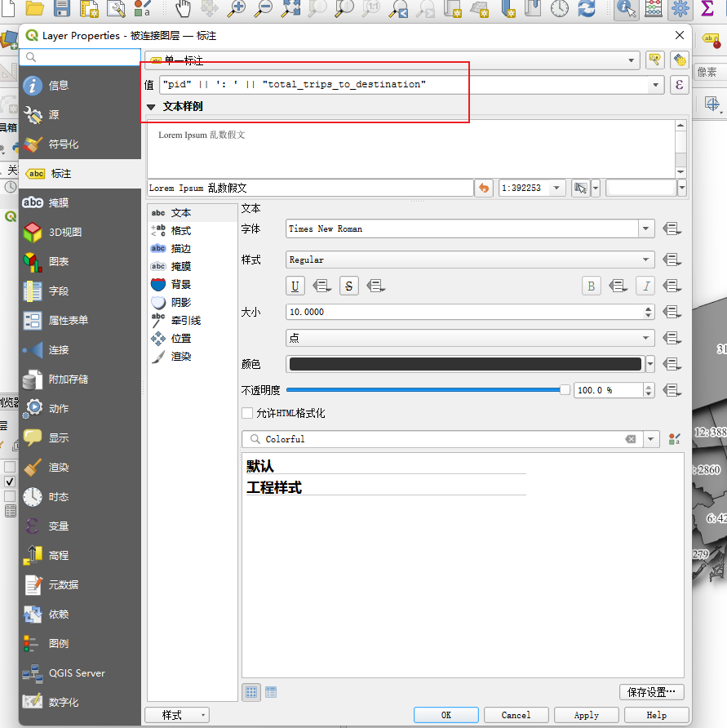The height and width of the screenshot is (728, 727).
Task: Click the labeling rules configuration icon
Action: tap(654, 60)
